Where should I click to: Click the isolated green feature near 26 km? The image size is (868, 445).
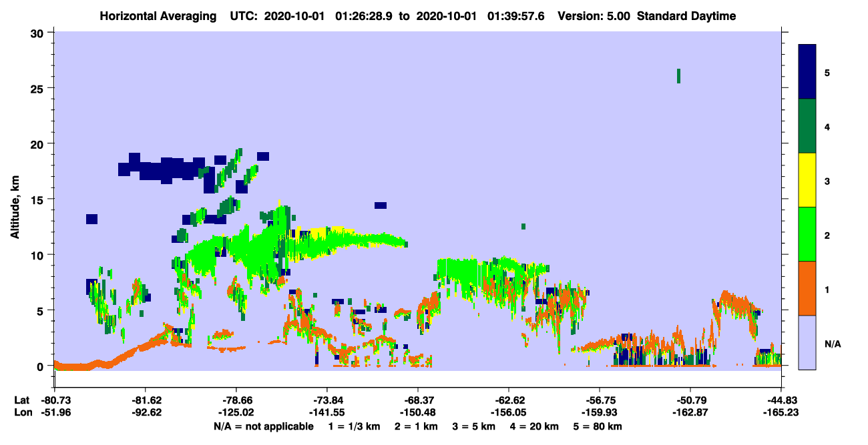678,75
